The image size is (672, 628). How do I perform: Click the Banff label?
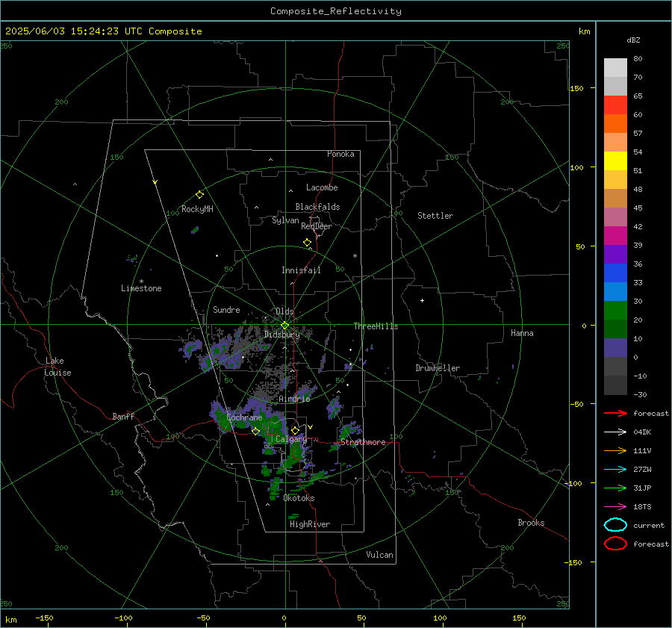click(x=123, y=416)
